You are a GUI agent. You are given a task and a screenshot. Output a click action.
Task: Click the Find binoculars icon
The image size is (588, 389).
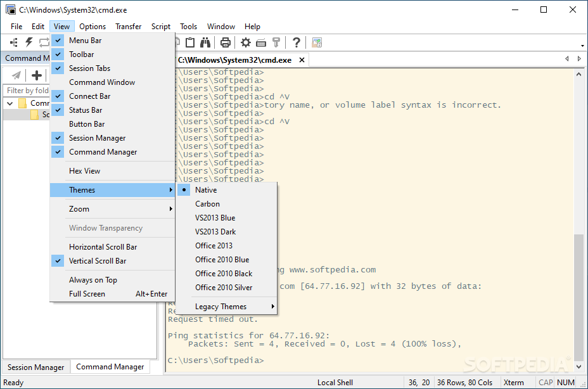tap(205, 42)
